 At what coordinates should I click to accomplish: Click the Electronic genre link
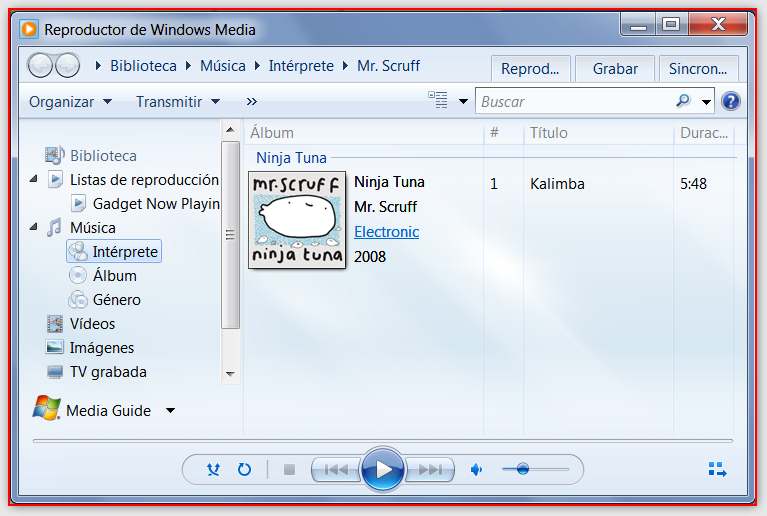point(386,231)
